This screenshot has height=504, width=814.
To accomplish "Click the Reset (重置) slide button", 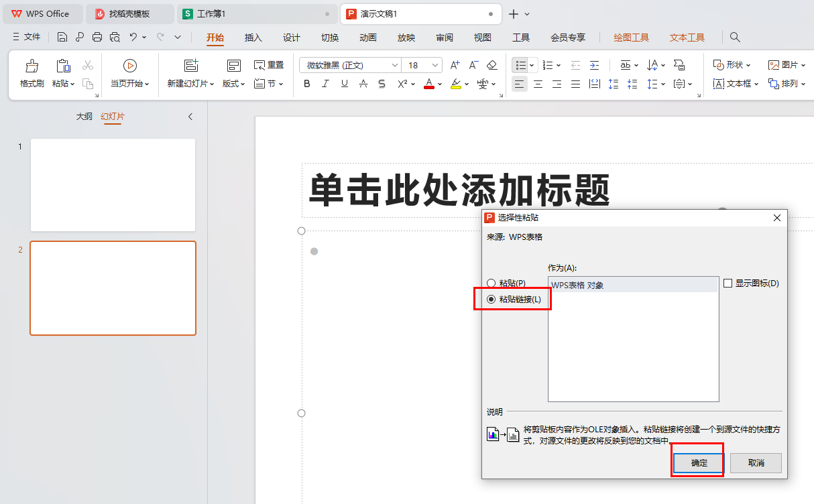I will coord(268,65).
